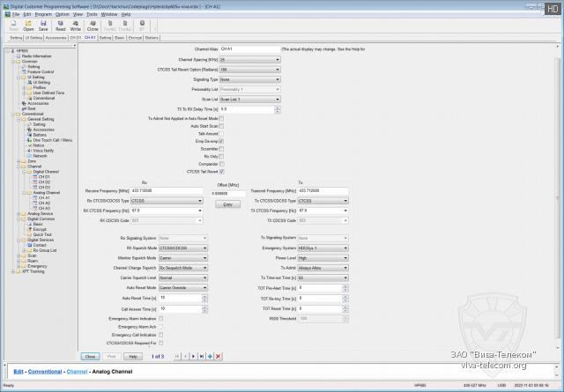Screen dimensions: 564x392
Task: Click the Help button
Action: pyautogui.click(x=133, y=356)
